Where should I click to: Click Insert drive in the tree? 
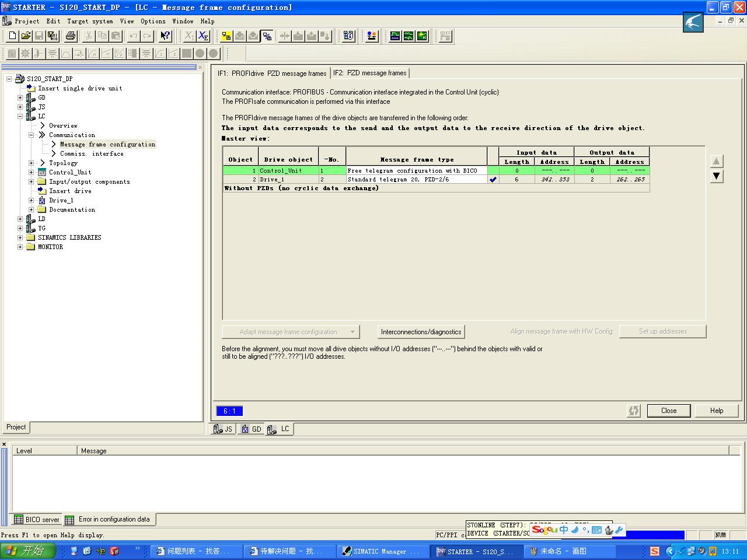pos(70,191)
